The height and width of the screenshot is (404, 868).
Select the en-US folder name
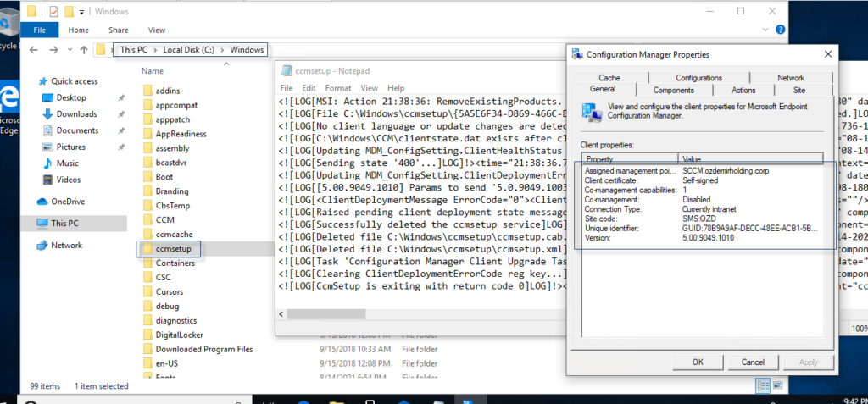pos(167,363)
